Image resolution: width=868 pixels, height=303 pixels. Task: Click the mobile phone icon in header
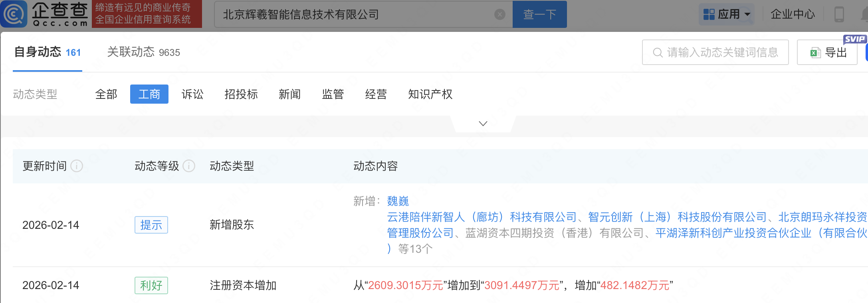(839, 14)
